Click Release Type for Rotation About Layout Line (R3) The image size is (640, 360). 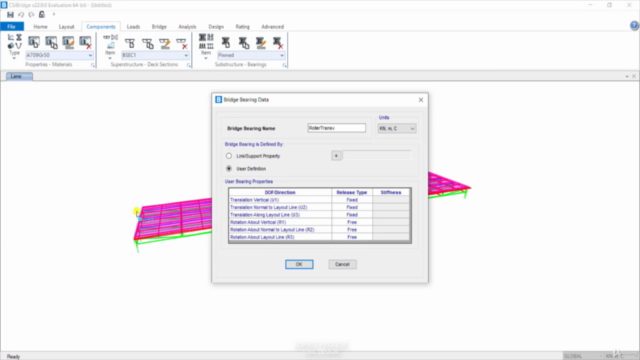coord(352,237)
